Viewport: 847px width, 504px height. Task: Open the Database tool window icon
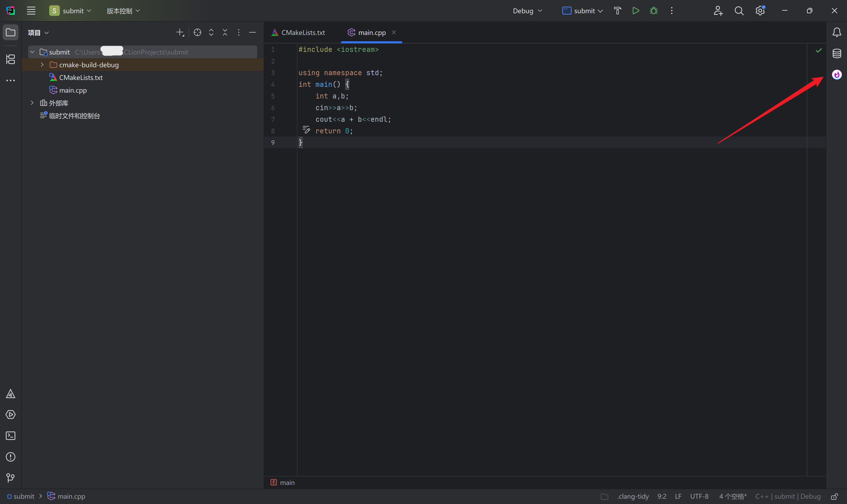[x=837, y=53]
